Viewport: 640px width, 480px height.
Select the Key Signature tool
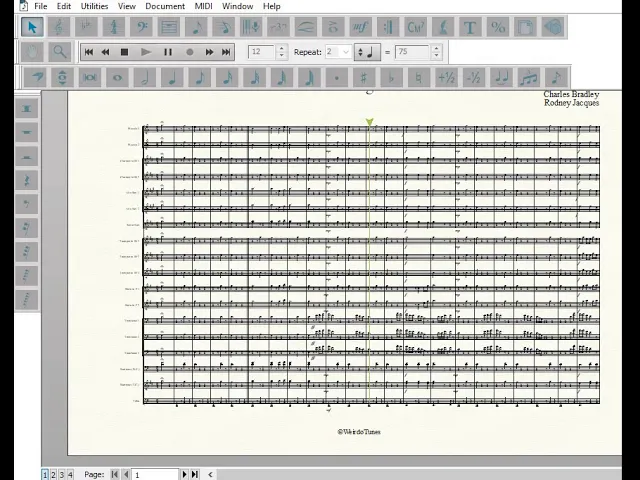(87, 27)
